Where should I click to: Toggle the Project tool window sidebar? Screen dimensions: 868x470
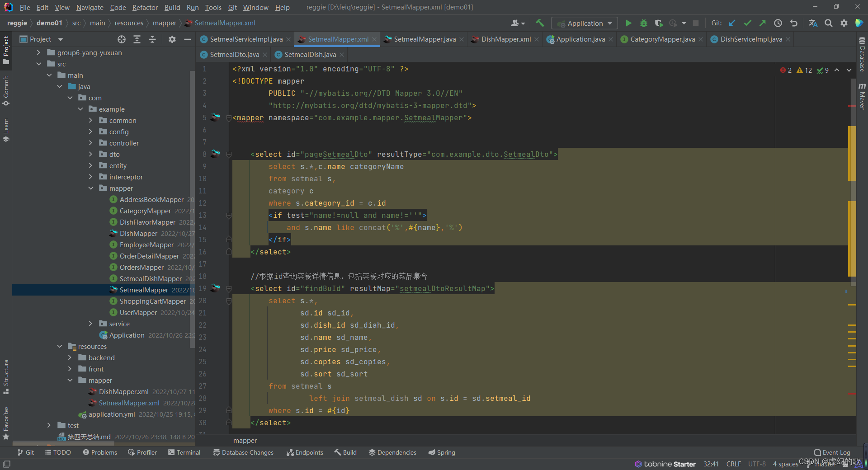pyautogui.click(x=6, y=50)
